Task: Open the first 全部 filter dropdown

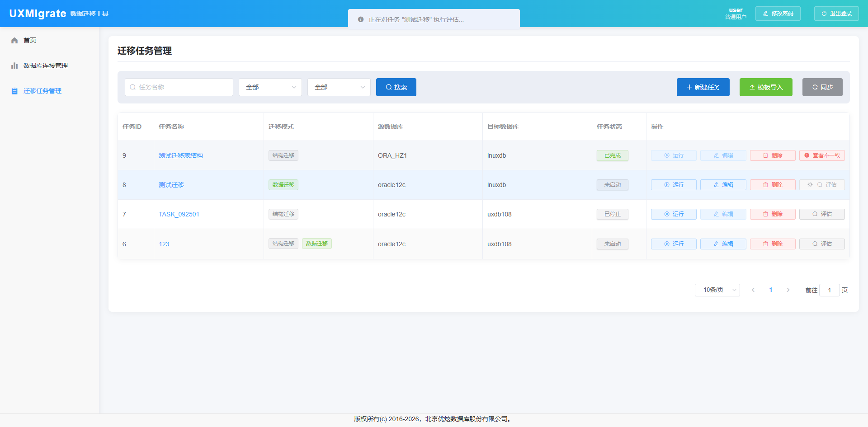Action: (270, 87)
